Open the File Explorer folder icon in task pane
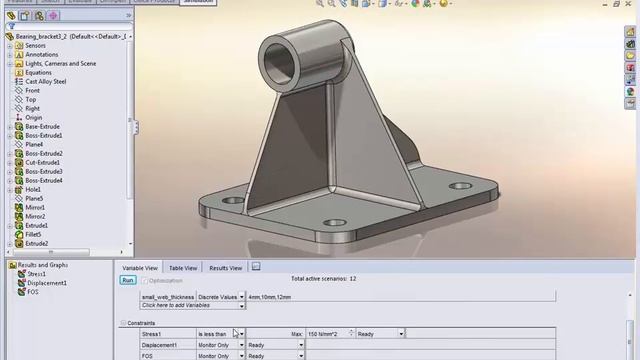This screenshot has width=640, height=360. (630, 56)
